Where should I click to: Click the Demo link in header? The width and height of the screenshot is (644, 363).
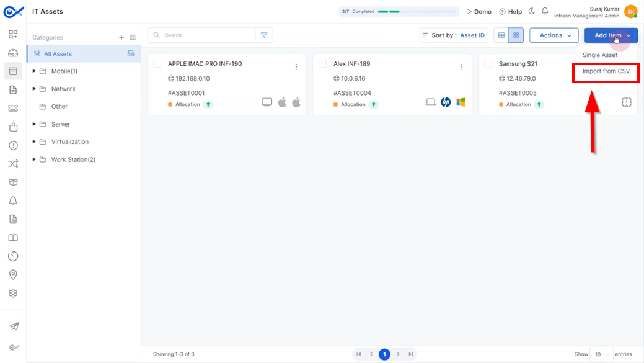click(x=479, y=12)
